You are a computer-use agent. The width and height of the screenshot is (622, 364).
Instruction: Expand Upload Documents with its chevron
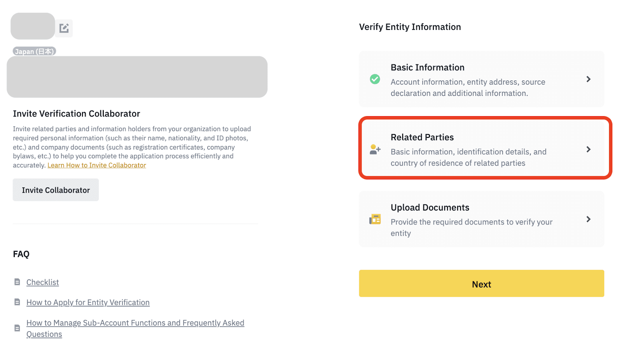click(588, 219)
